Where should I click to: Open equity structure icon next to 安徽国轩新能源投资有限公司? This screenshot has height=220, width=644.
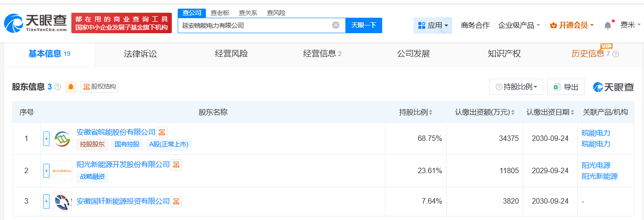pos(176,201)
